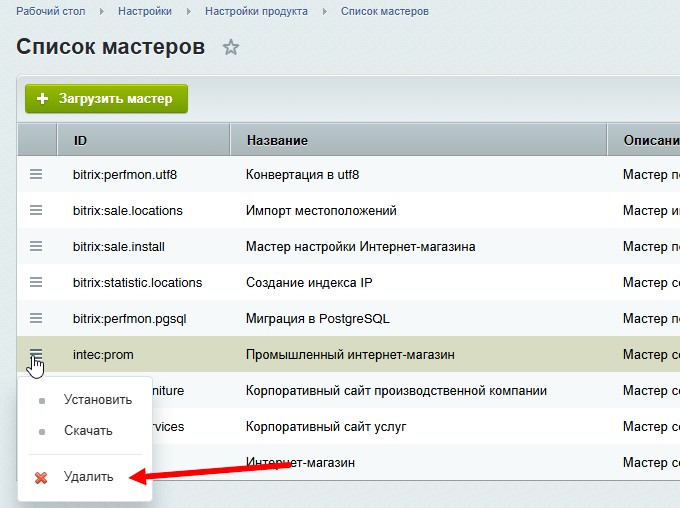Click bitrix:perfmon.pgsql ID cell
The width and height of the screenshot is (680, 508).
pyautogui.click(x=130, y=319)
